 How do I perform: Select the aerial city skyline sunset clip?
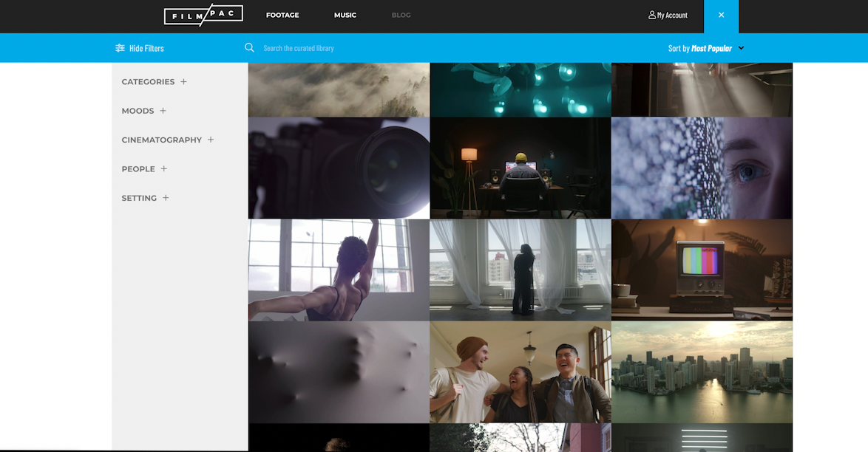tap(701, 371)
